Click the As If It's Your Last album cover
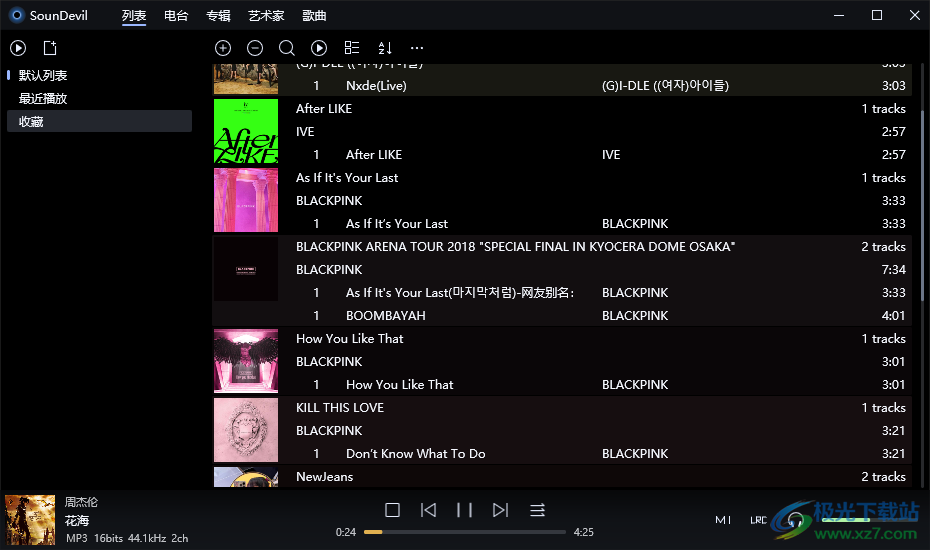This screenshot has width=930, height=550. point(246,200)
